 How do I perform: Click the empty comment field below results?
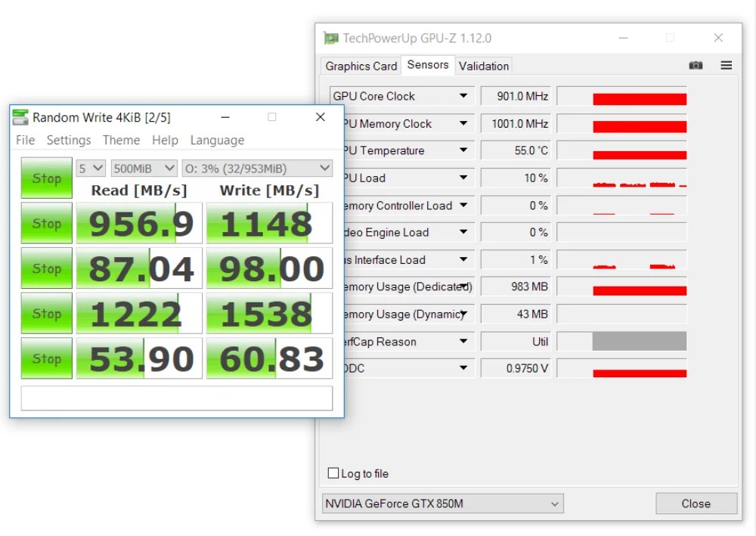click(176, 398)
